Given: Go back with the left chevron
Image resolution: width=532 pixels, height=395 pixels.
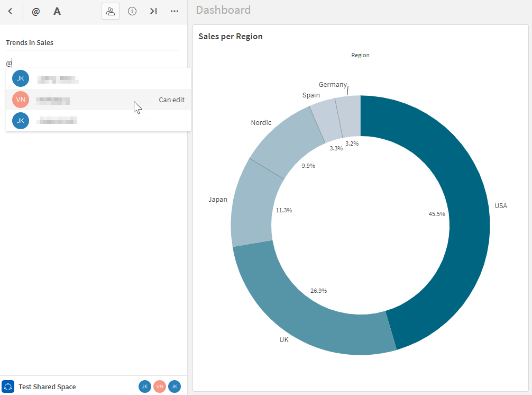Looking at the screenshot, I should (10, 11).
